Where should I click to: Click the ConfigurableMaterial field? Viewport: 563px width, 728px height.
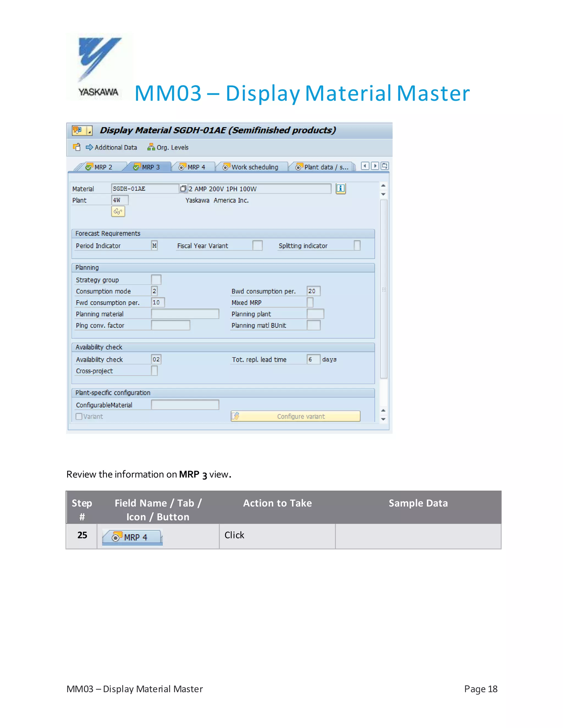185,405
